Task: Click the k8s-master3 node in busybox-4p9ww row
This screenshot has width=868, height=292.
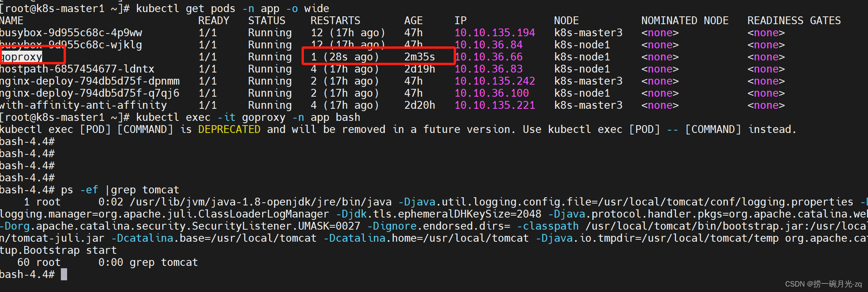Action: [588, 33]
